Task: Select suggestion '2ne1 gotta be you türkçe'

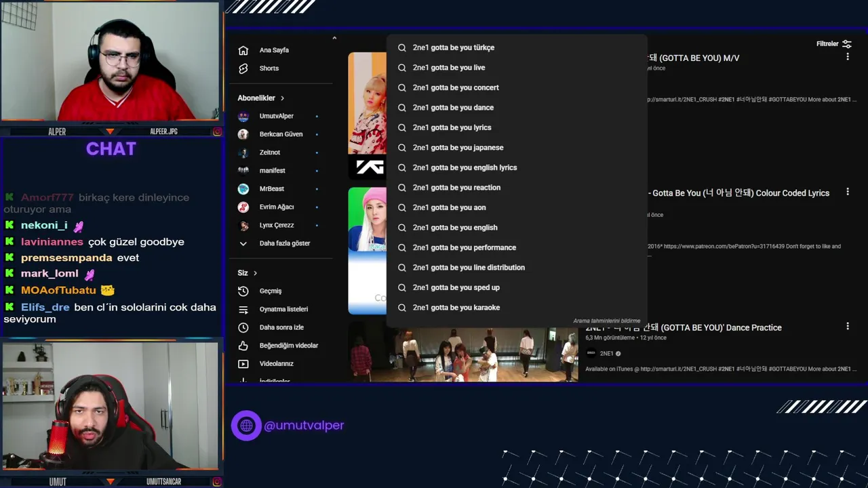Action: coord(517,47)
